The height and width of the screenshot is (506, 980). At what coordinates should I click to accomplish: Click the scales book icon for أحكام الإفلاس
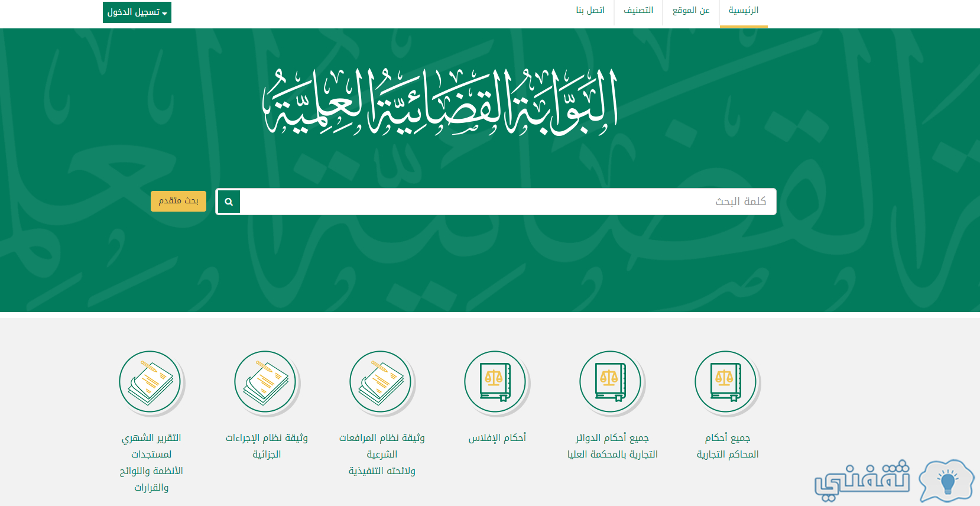[495, 382]
